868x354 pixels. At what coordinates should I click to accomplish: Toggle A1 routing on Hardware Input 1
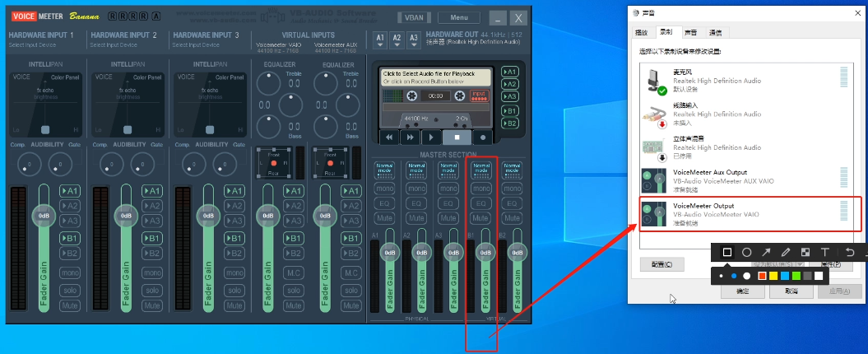(70, 191)
